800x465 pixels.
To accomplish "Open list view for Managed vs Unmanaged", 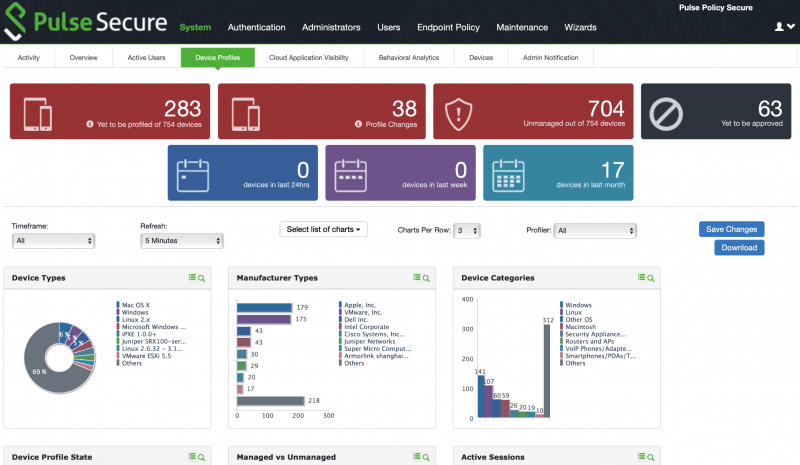I will point(417,456).
